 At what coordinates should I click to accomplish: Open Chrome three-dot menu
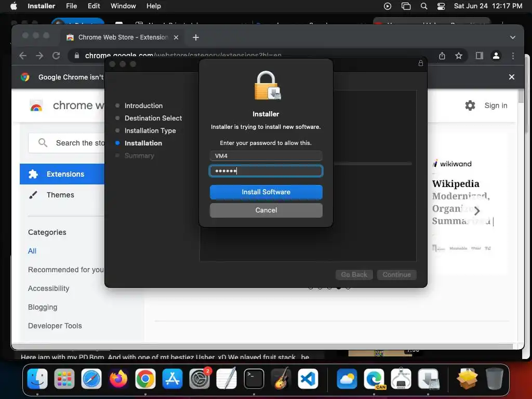(x=513, y=56)
